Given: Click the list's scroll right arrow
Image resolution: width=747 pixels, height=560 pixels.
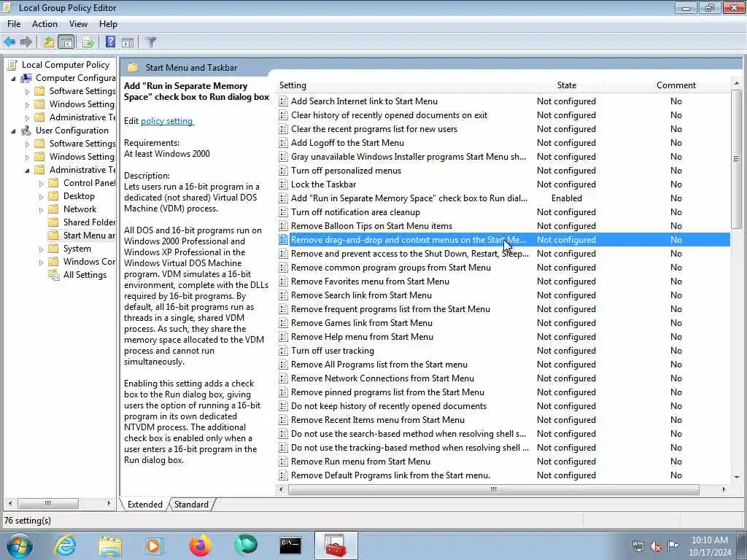Looking at the screenshot, I should (724, 489).
